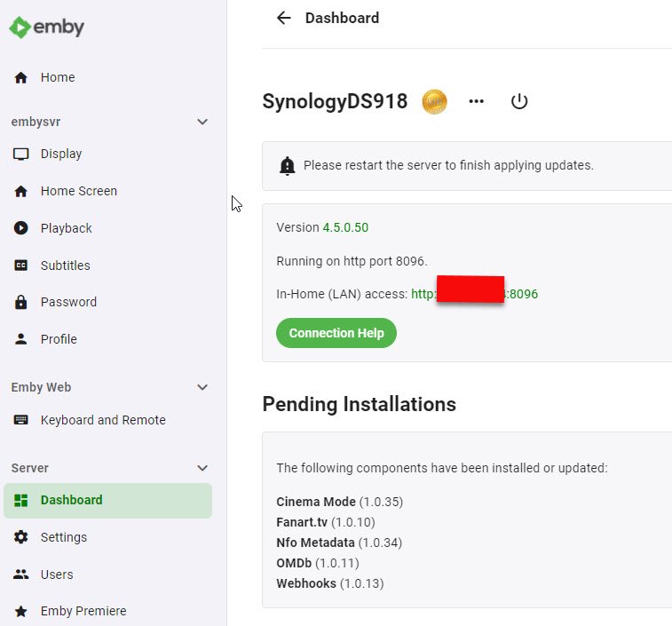Open the Users page
The height and width of the screenshot is (626, 672).
(57, 574)
